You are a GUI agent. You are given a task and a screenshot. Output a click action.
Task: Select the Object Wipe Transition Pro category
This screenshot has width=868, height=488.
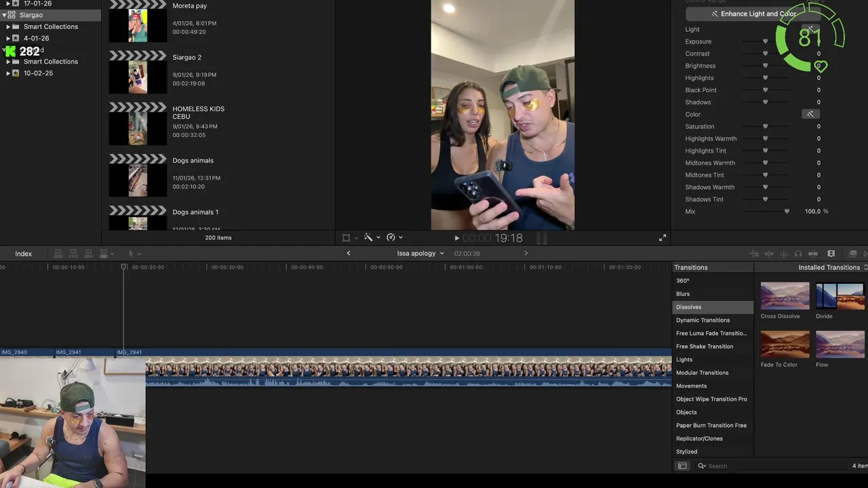[x=713, y=399]
